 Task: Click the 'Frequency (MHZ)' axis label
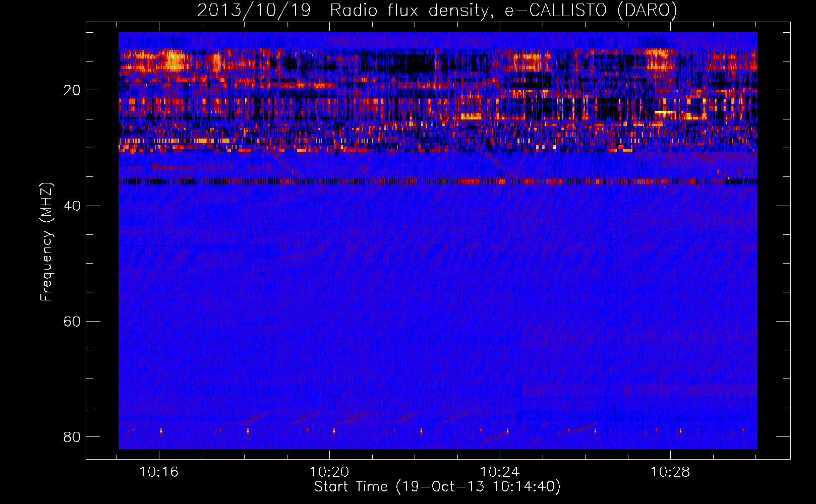click(46, 242)
